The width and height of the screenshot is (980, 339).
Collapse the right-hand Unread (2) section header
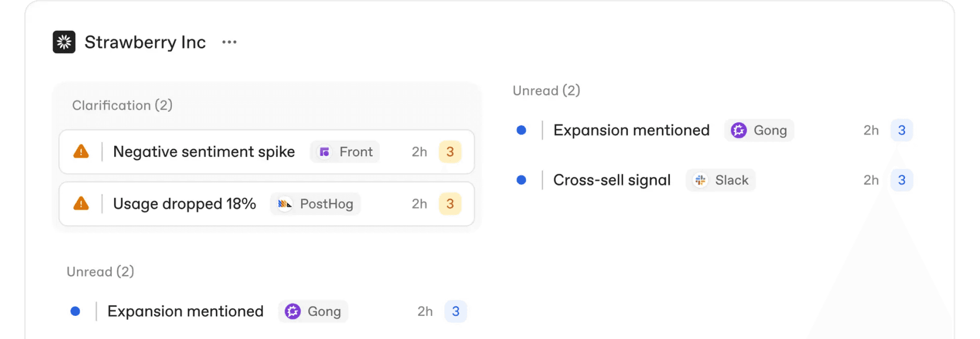pyautogui.click(x=547, y=90)
